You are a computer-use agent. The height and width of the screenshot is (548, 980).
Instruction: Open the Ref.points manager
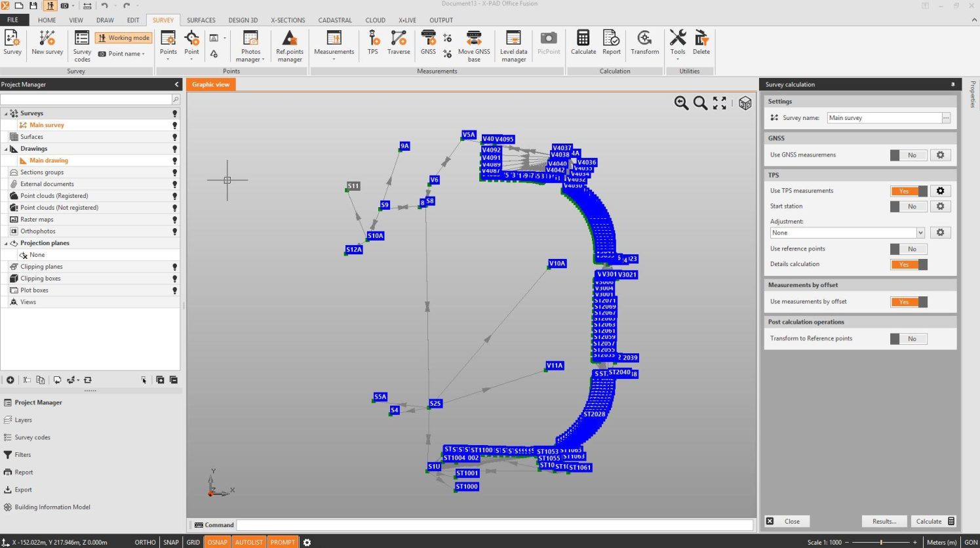tap(289, 43)
